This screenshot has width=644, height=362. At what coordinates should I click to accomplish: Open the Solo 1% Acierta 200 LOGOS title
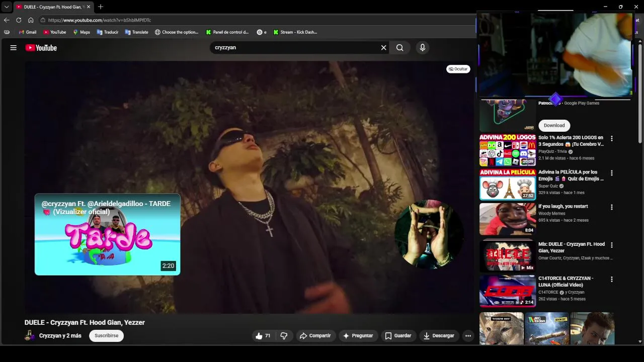coord(571,141)
